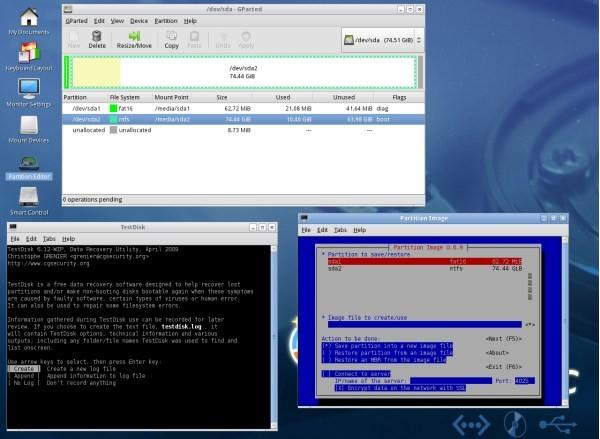Select 'Restore partition from an image file' option
This screenshot has height=439, width=600.
point(387,353)
